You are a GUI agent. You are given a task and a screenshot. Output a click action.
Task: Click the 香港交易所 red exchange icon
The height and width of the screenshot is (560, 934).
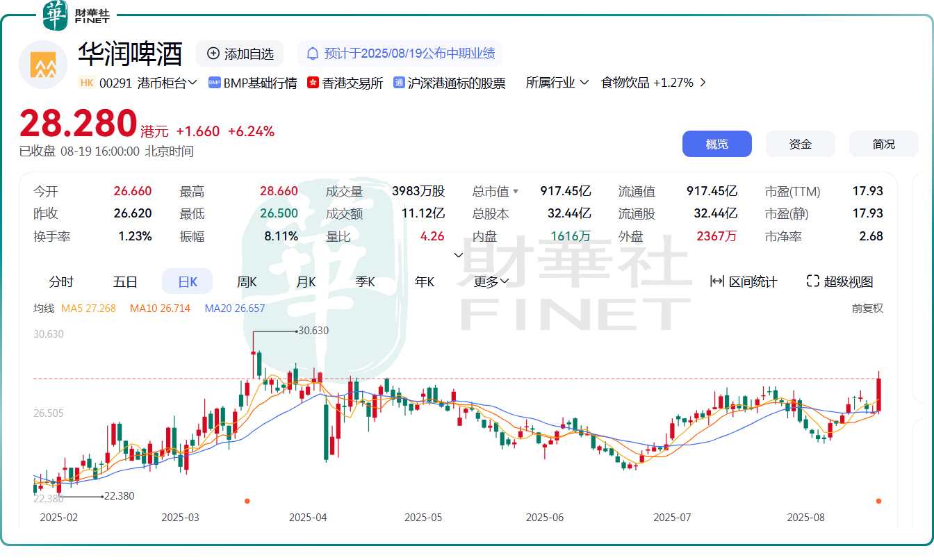[313, 83]
